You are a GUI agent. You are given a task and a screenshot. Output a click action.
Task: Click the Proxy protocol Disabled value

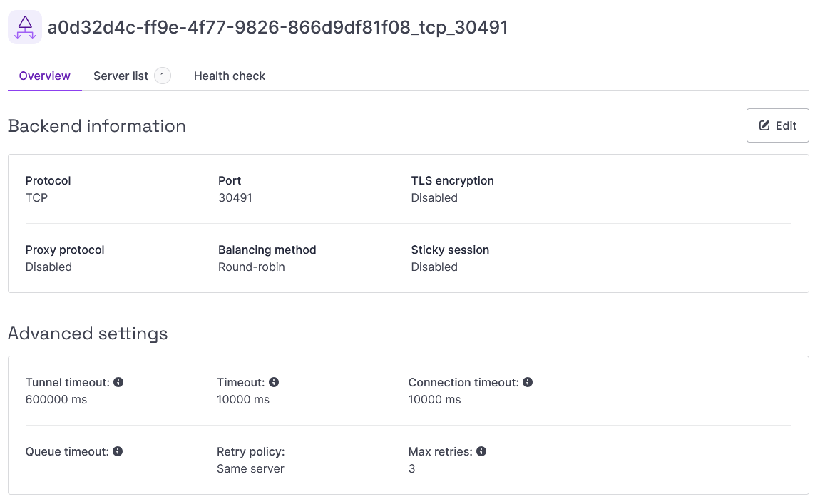click(x=48, y=267)
